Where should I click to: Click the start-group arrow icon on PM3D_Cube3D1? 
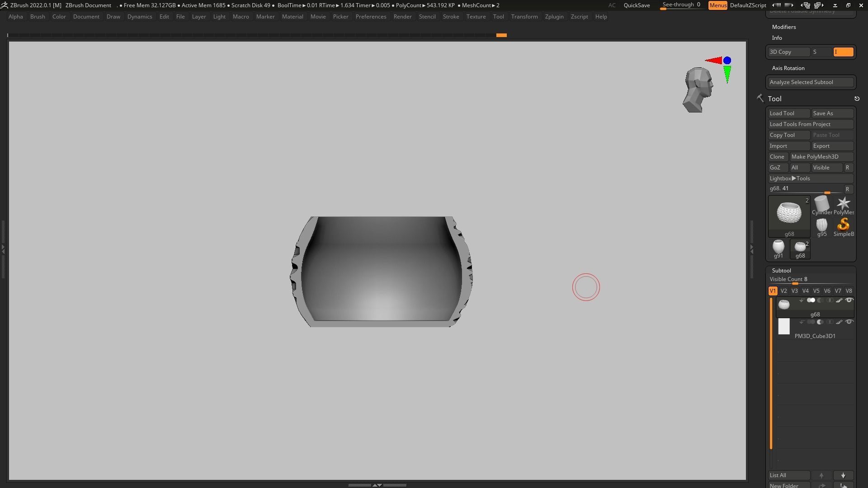click(802, 322)
